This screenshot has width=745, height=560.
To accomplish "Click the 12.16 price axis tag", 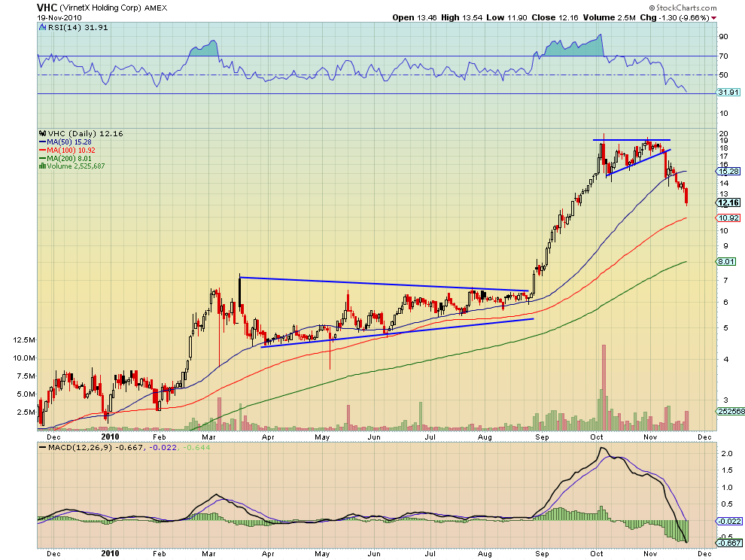I will point(728,203).
